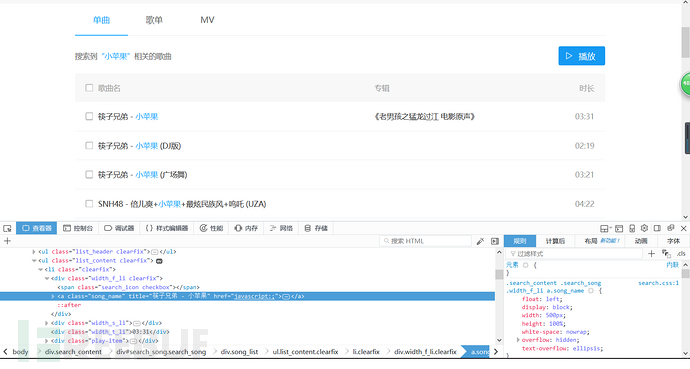Collapse the li clearfix node

[x=40, y=270]
